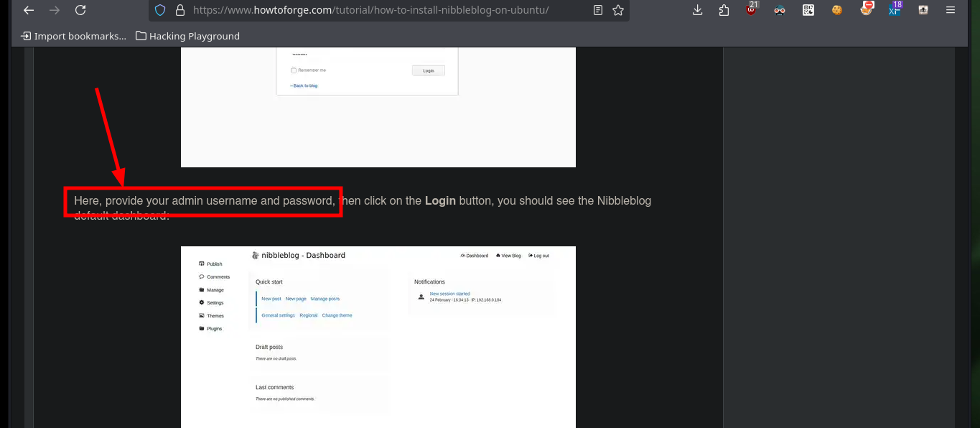
Task: Click text 'you should see the Nibbleblog'
Action: point(574,201)
